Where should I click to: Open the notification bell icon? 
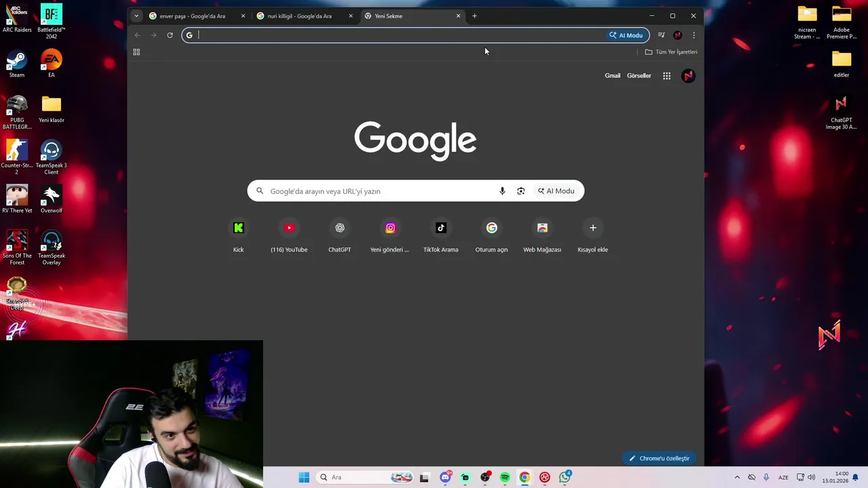(x=856, y=477)
